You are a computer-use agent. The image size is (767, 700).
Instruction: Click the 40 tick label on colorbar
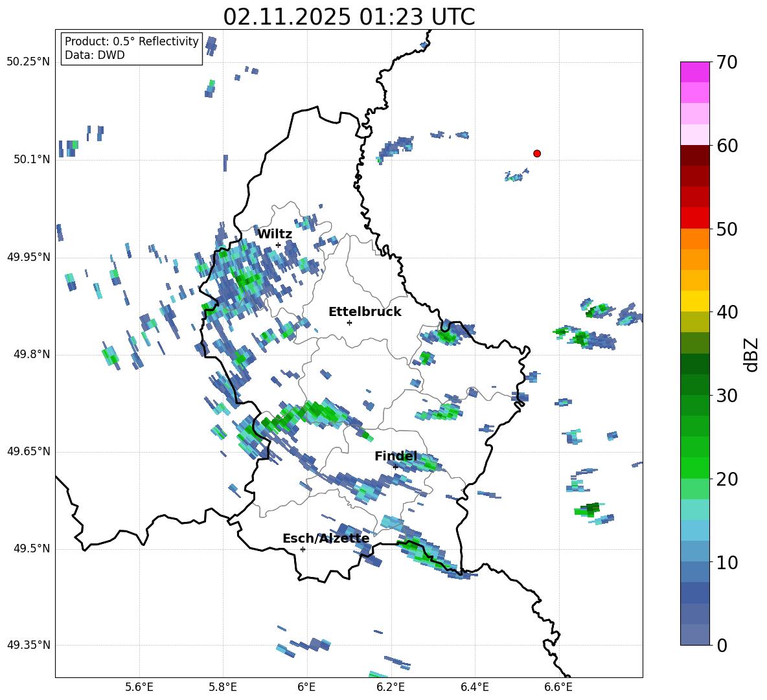pos(727,312)
